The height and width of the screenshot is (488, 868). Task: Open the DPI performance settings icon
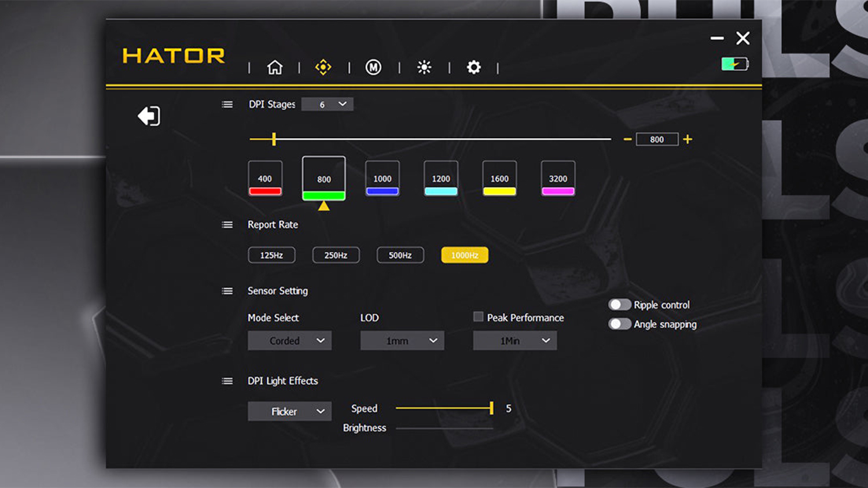click(x=323, y=67)
